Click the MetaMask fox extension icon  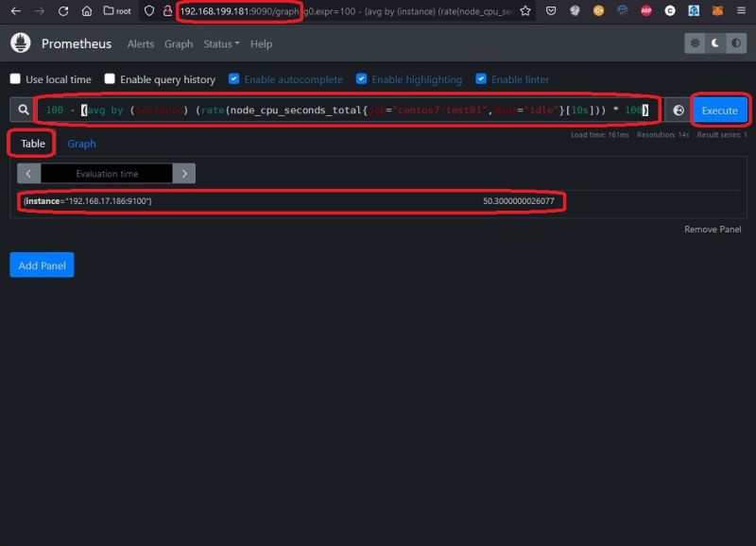click(x=717, y=10)
